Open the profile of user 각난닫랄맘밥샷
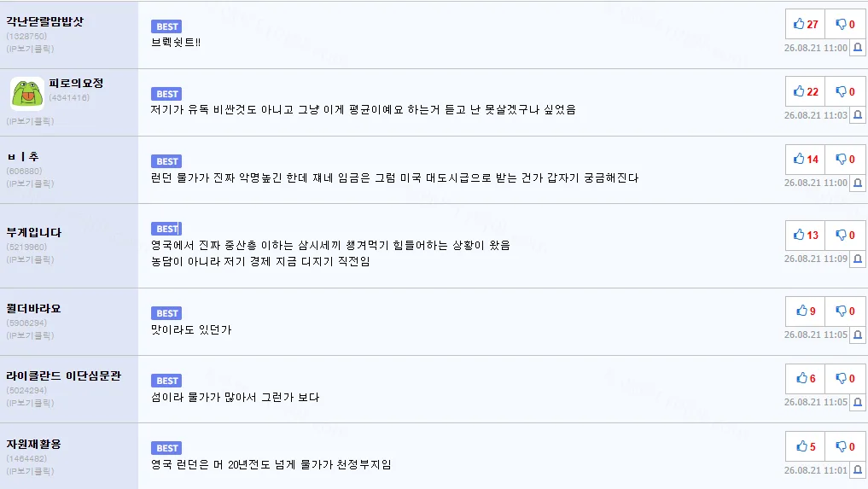868x489 pixels. coord(45,21)
